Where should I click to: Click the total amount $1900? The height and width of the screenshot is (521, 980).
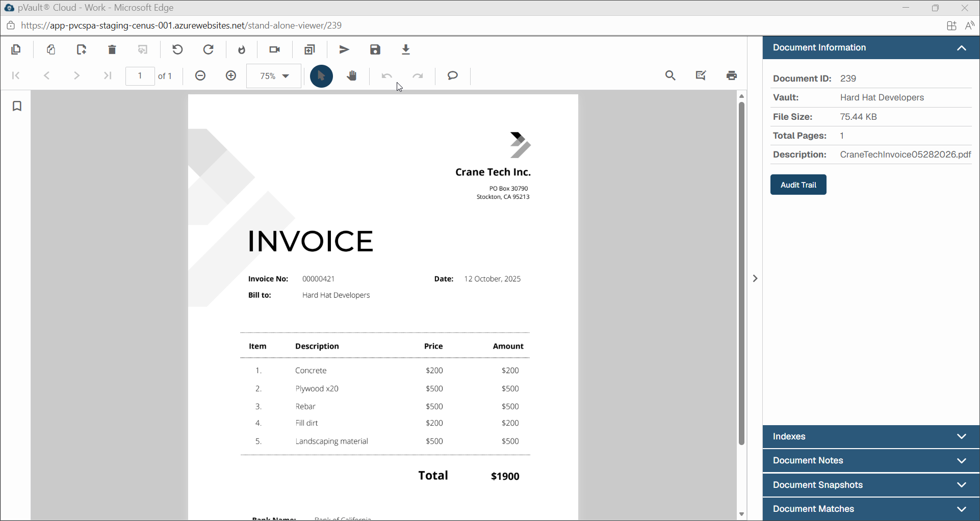coord(505,476)
